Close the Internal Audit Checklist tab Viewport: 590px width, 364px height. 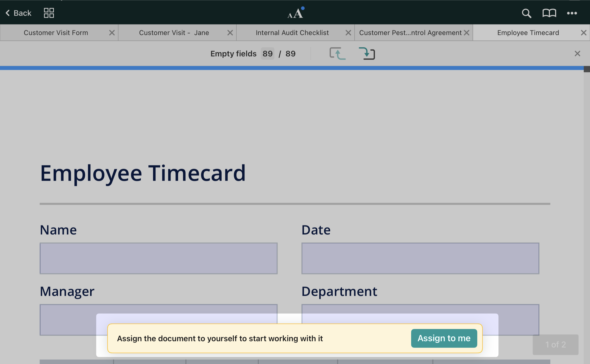[x=348, y=33]
